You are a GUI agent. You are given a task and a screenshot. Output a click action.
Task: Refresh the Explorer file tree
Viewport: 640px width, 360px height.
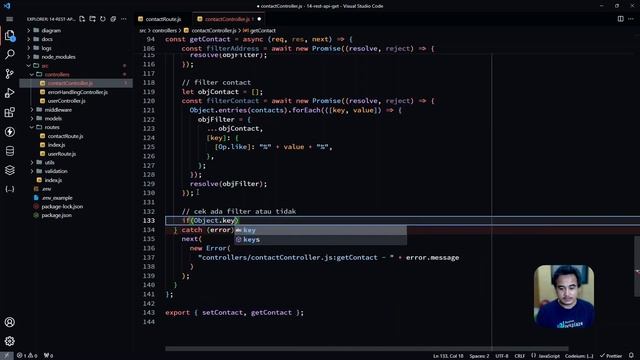pos(103,19)
